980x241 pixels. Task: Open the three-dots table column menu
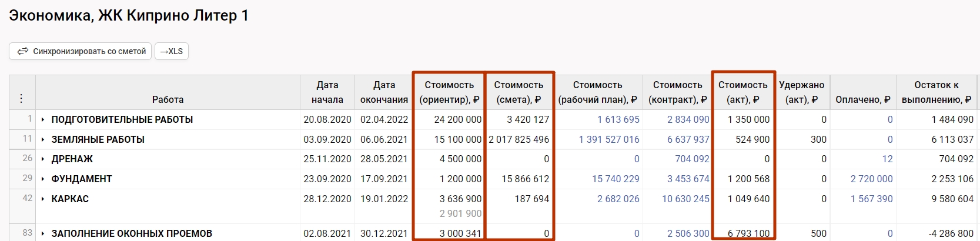22,98
